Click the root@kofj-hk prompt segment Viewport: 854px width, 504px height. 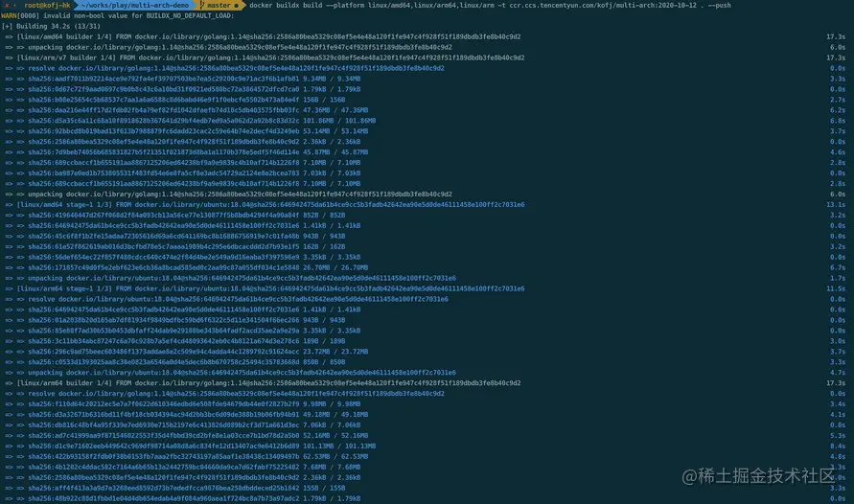click(x=47, y=5)
